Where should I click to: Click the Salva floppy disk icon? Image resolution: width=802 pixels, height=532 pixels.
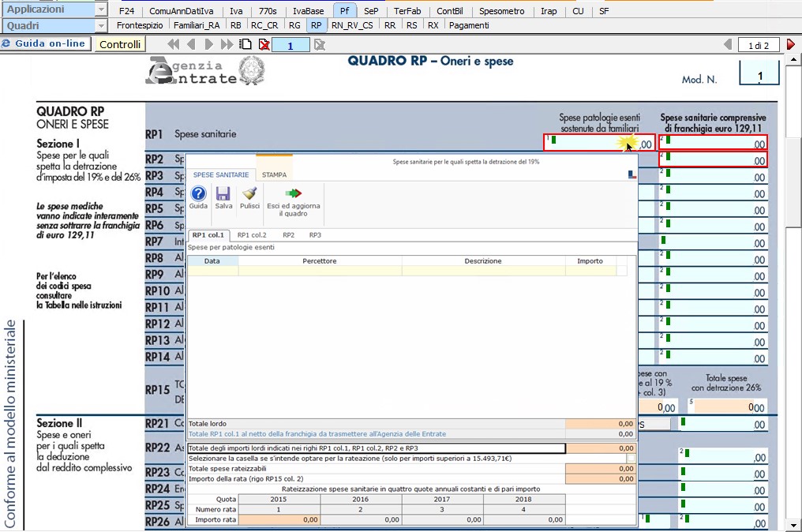tap(223, 194)
